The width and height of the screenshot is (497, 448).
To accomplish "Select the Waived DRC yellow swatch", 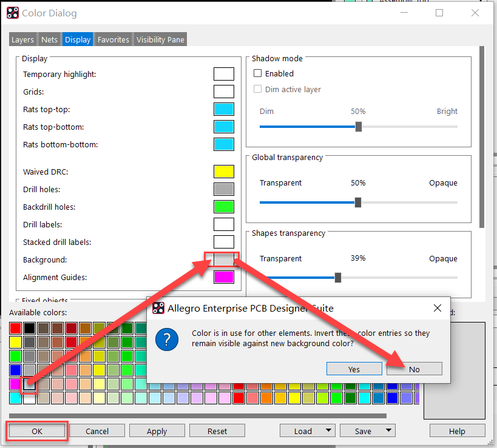I will click(224, 172).
